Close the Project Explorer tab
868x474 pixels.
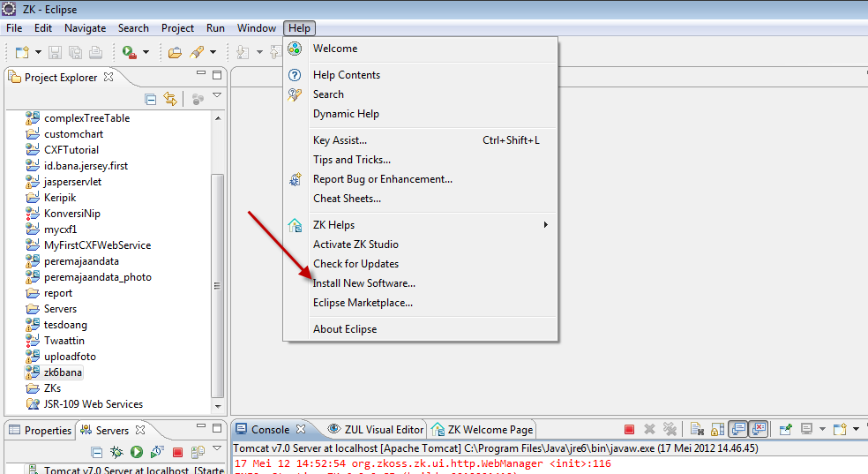point(108,77)
